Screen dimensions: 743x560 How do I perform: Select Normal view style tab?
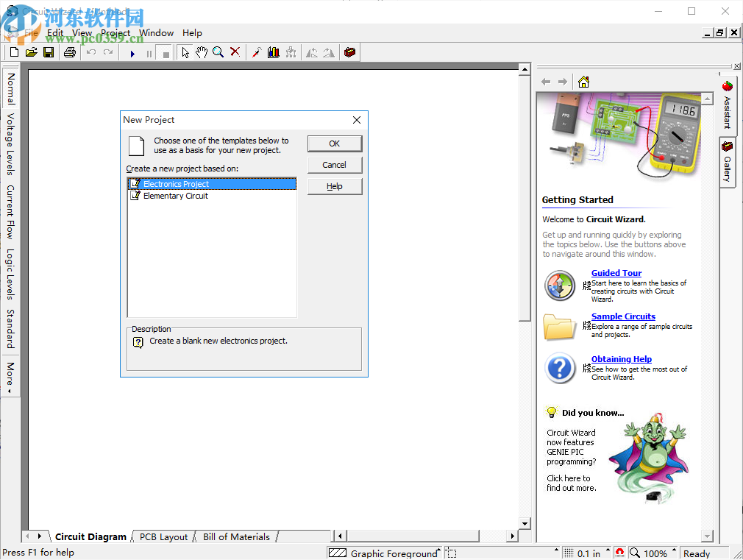(10, 88)
